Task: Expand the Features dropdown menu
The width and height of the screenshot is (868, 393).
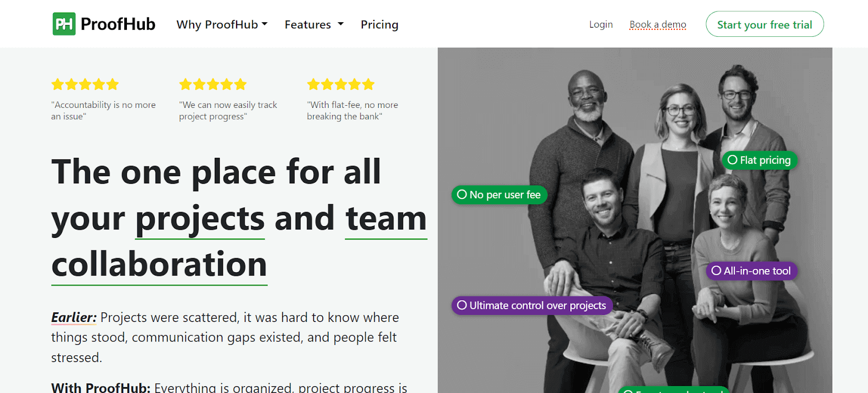Action: pyautogui.click(x=314, y=24)
